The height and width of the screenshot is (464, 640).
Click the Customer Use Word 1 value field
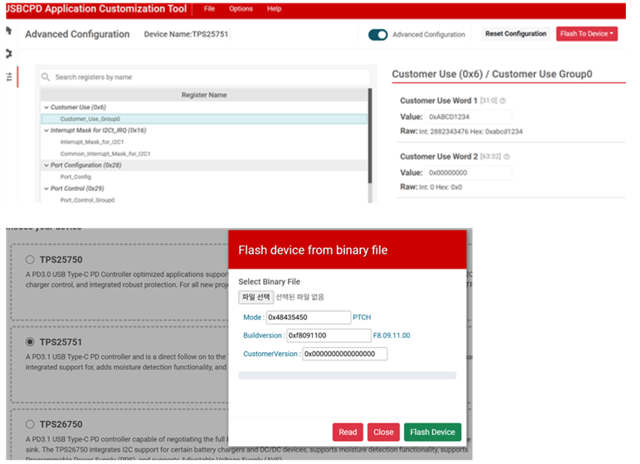tap(468, 117)
